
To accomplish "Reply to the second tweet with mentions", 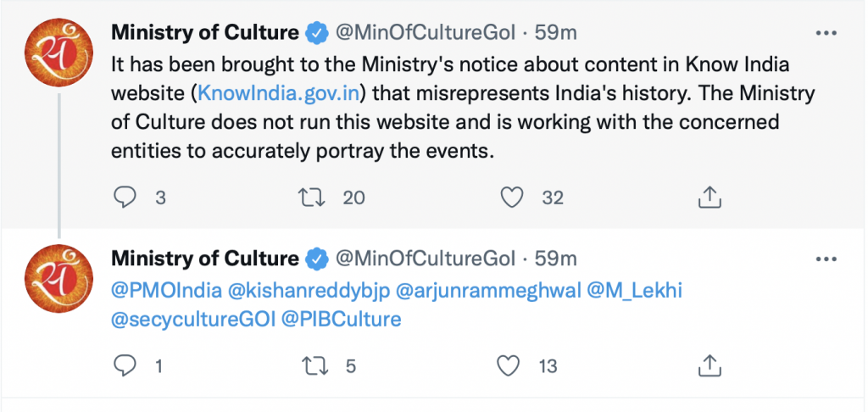I will [125, 366].
